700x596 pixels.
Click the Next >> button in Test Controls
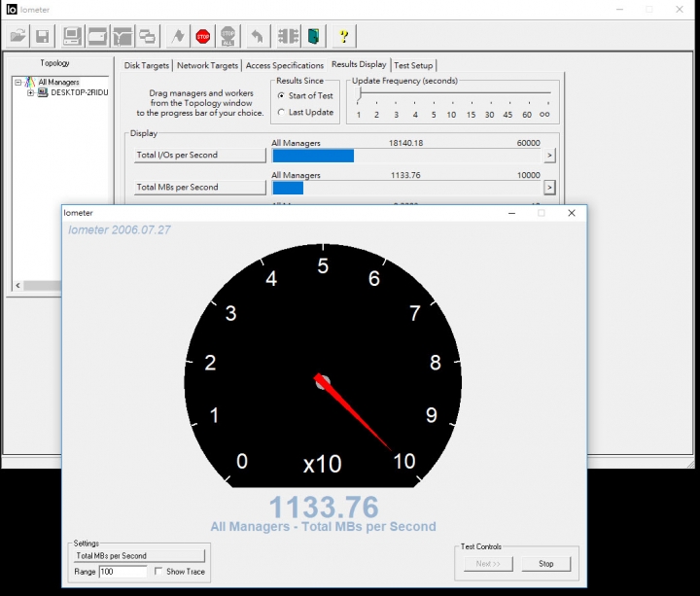coord(488,564)
